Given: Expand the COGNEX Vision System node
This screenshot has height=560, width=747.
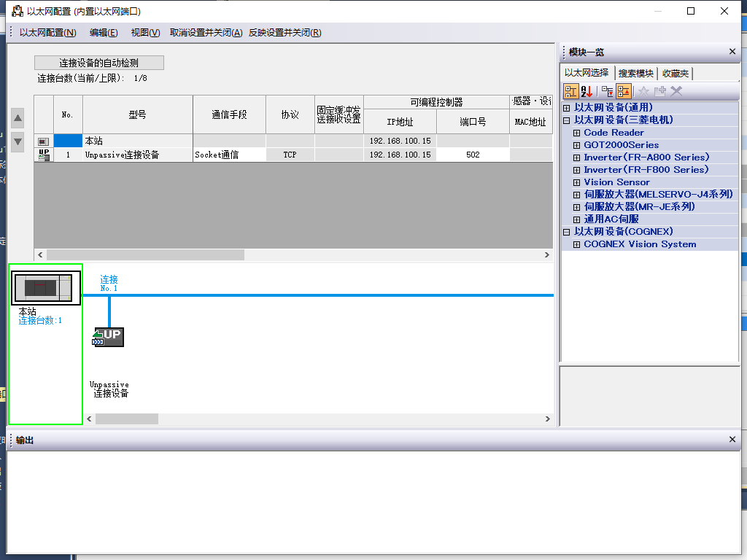Looking at the screenshot, I should [x=576, y=244].
